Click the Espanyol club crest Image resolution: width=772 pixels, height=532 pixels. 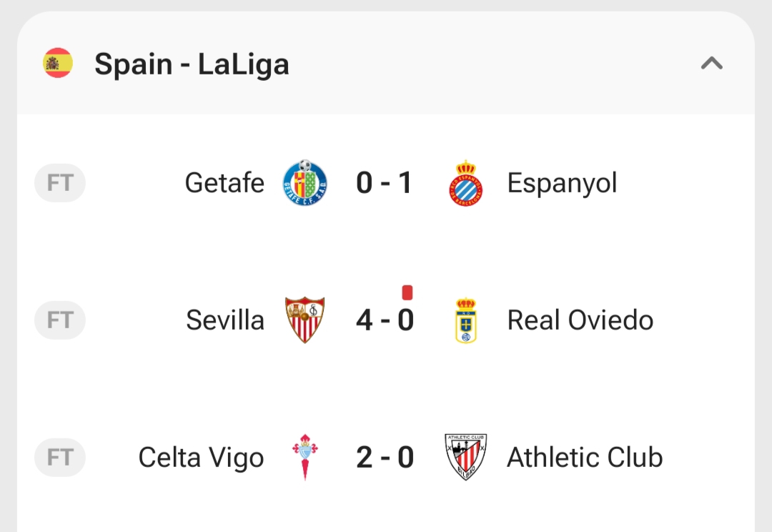(x=466, y=183)
